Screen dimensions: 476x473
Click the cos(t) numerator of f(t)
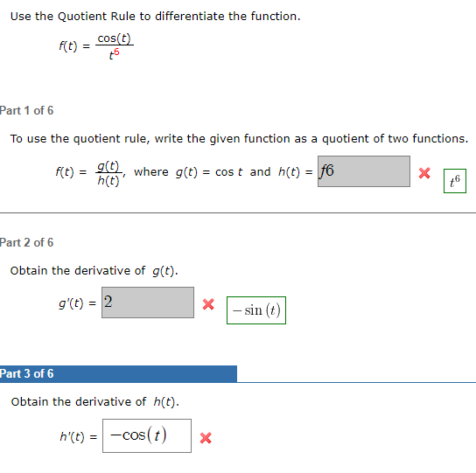pos(114,38)
